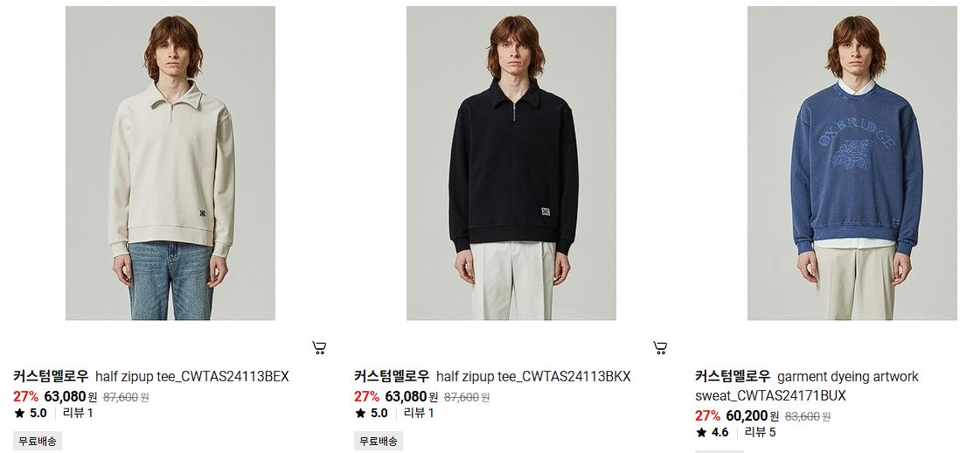This screenshot has height=453, width=980.
Task: Click 무료배송 badge under the black tee
Action: point(379,441)
